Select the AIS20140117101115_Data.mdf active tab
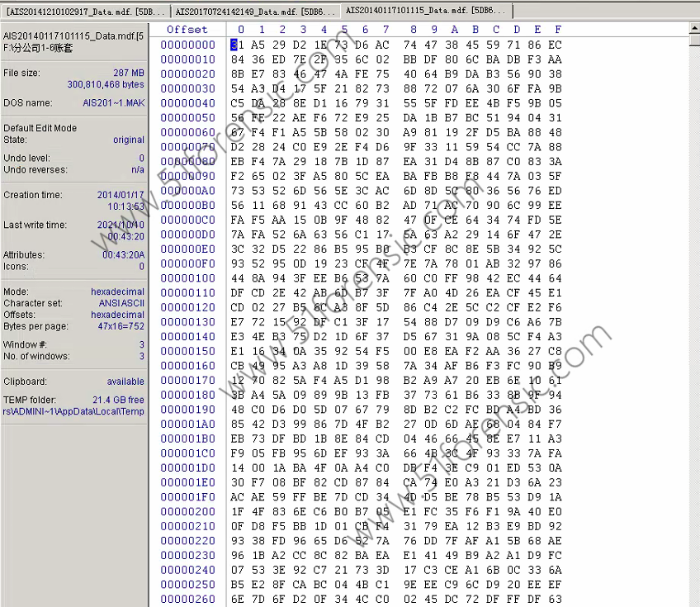This screenshot has height=607, width=700. [x=425, y=11]
